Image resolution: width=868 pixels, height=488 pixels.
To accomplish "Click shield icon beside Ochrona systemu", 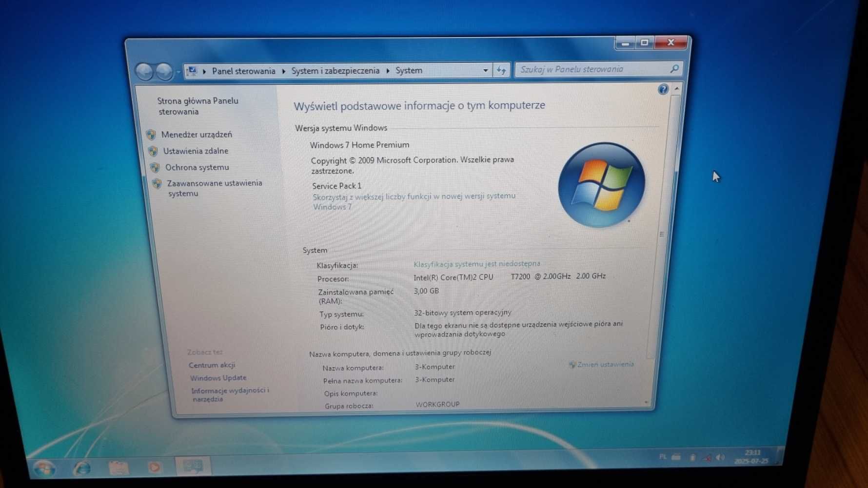I will pyautogui.click(x=155, y=167).
